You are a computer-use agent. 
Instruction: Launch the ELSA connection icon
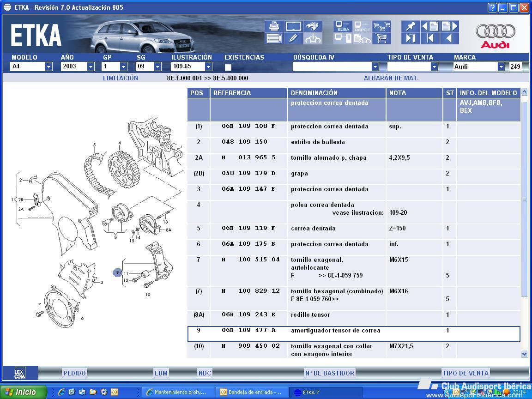click(x=343, y=26)
